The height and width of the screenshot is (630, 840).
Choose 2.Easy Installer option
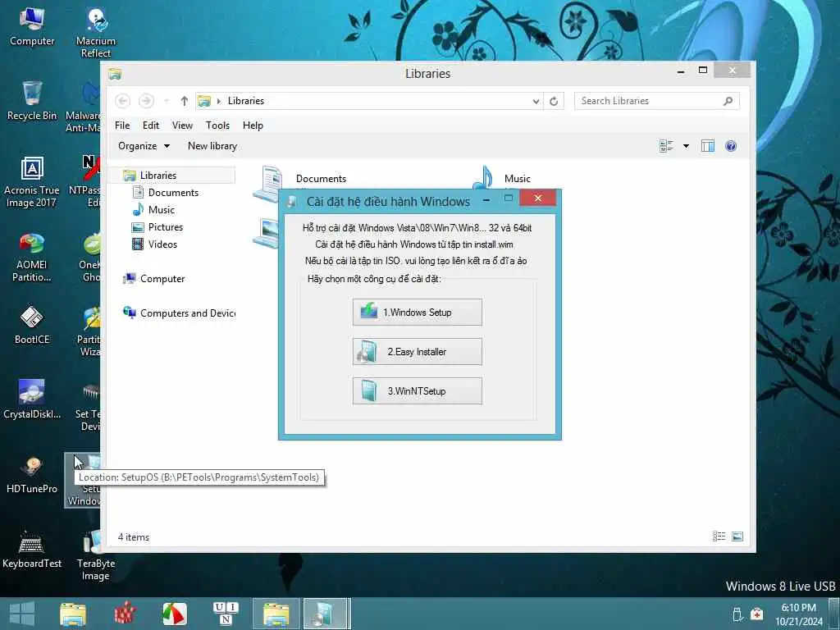pos(418,351)
